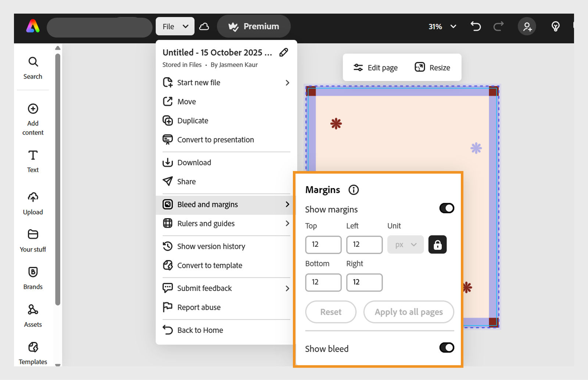Screen dimensions: 588x380
Task: Disable the Show margins toggle
Action: pyautogui.click(x=447, y=208)
